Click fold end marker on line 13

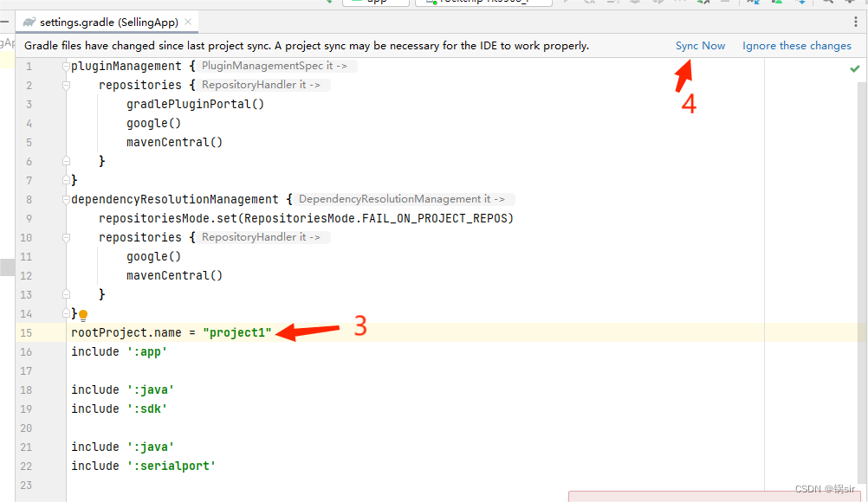tap(67, 294)
